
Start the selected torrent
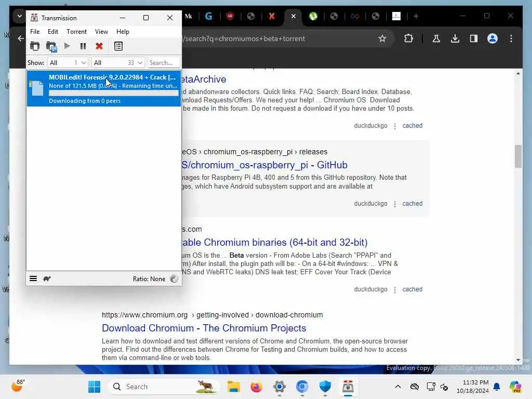tap(67, 46)
